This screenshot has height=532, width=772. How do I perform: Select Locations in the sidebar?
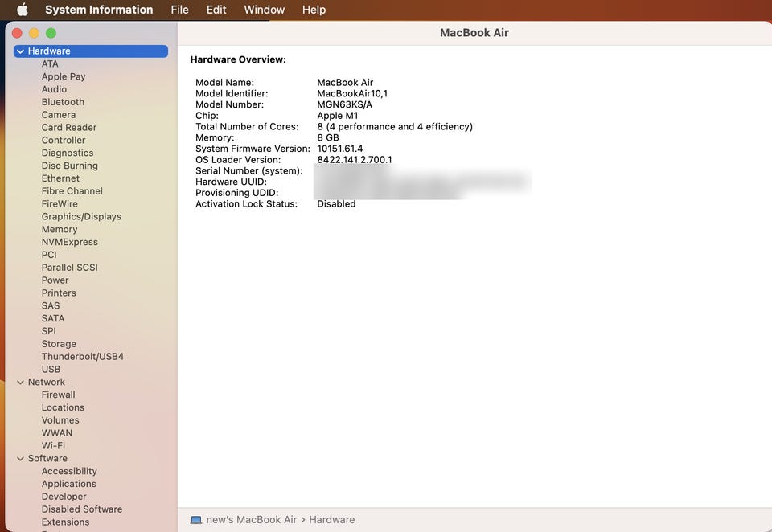pos(63,407)
